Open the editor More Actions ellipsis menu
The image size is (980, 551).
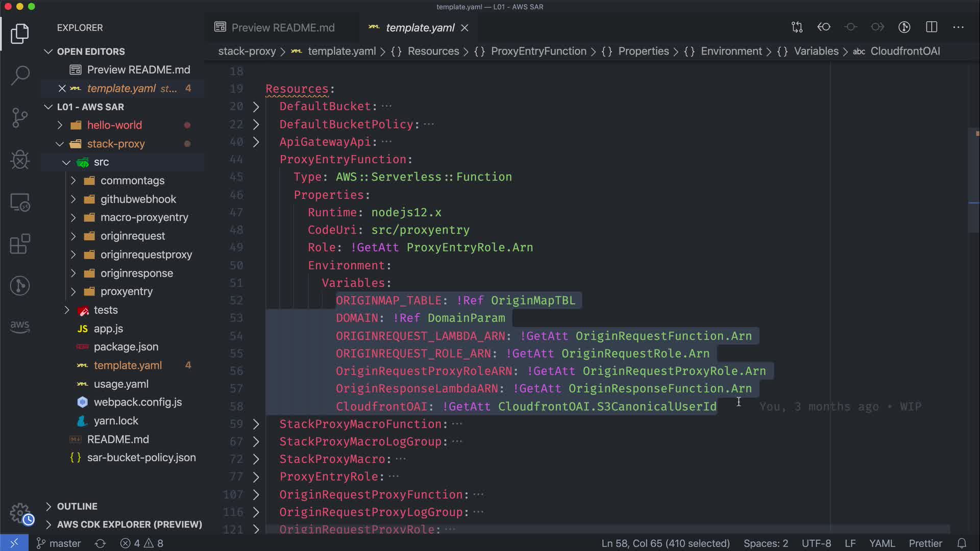click(958, 27)
